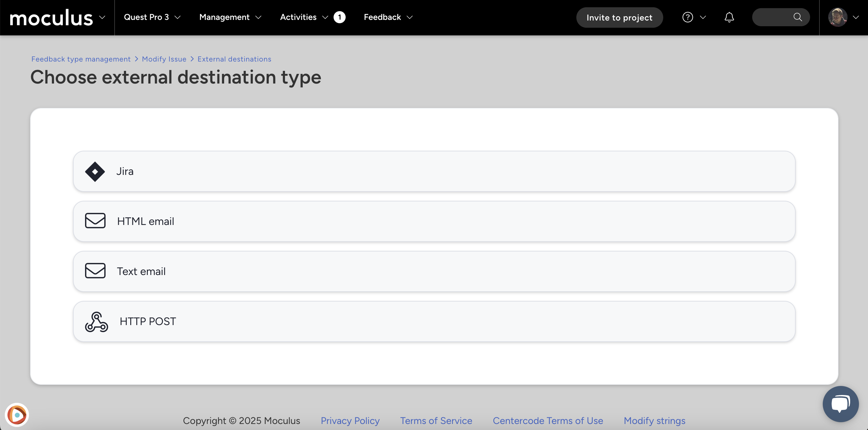Expand the help menu chevron
The image size is (868, 430).
[703, 17]
